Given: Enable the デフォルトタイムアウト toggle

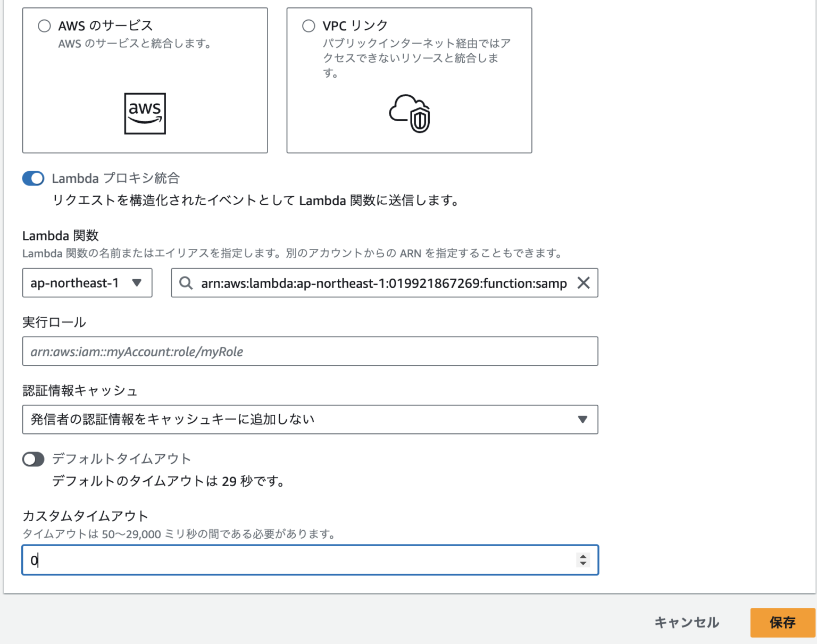Looking at the screenshot, I should click(33, 459).
